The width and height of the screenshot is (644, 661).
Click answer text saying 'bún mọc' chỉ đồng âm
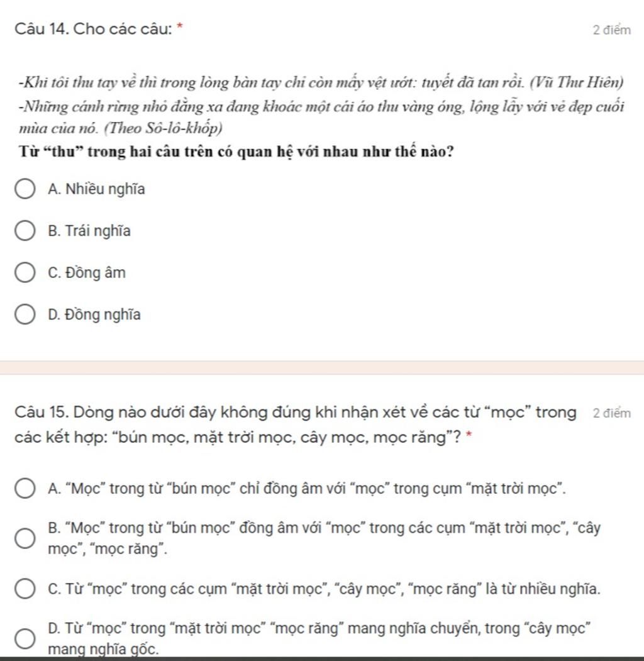click(x=307, y=489)
